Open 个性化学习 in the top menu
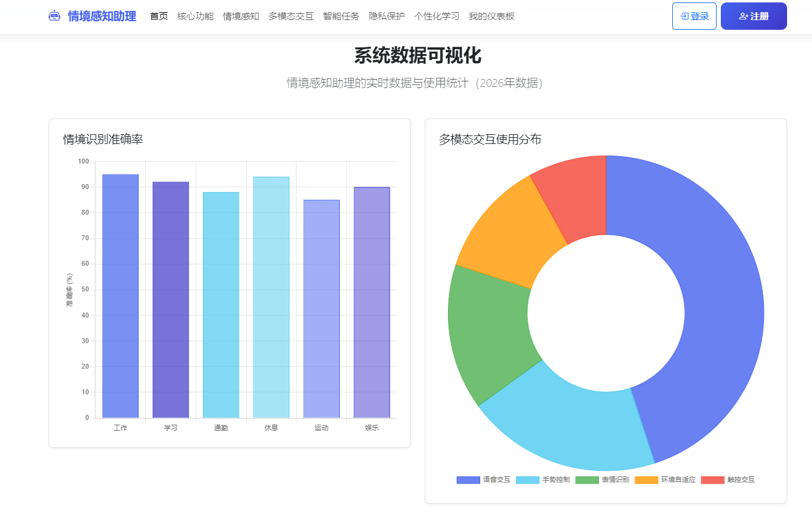812x514 pixels. click(436, 16)
